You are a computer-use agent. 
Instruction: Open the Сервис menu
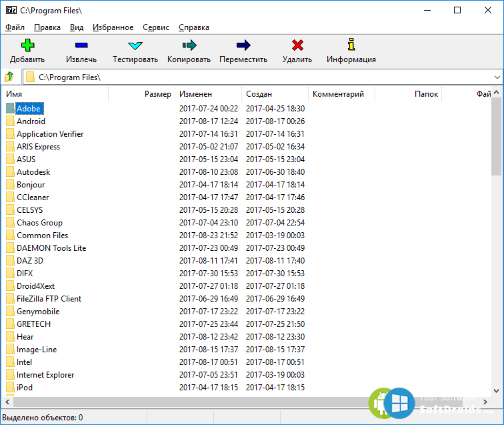[x=156, y=27]
